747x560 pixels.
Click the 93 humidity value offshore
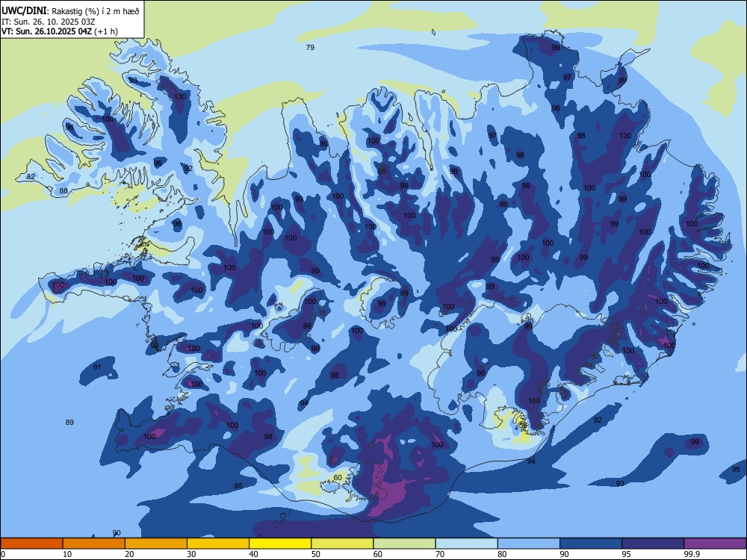tap(620, 484)
